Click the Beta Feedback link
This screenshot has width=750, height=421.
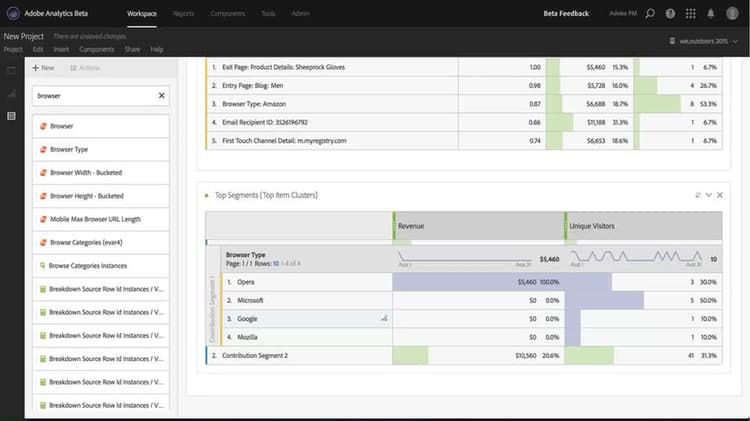tap(566, 13)
